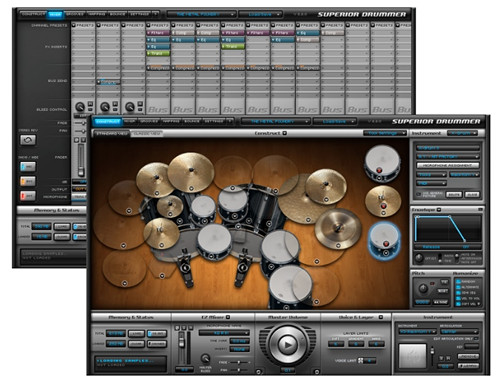Open the Load/Save dropdown in the front window

coord(335,122)
